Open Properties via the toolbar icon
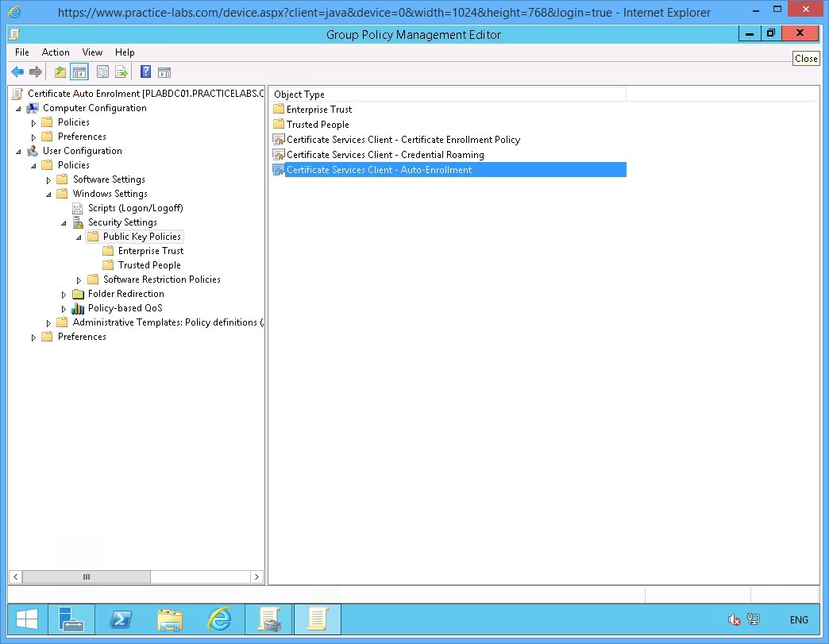Image resolution: width=829 pixels, height=644 pixels. click(x=103, y=71)
